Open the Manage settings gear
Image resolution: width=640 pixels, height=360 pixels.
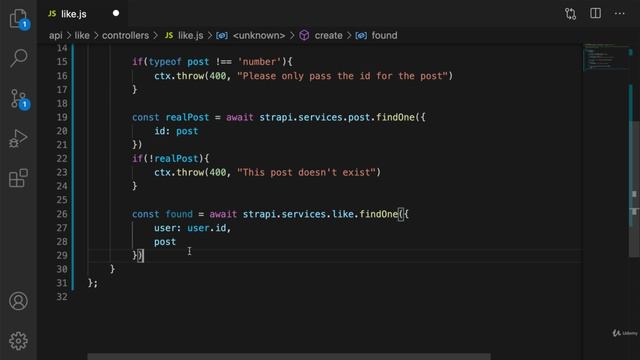[18, 341]
